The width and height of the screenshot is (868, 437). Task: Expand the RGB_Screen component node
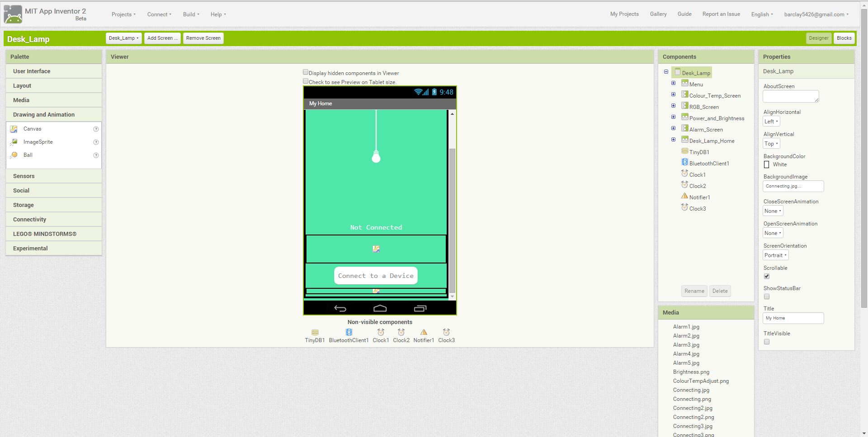tap(673, 106)
